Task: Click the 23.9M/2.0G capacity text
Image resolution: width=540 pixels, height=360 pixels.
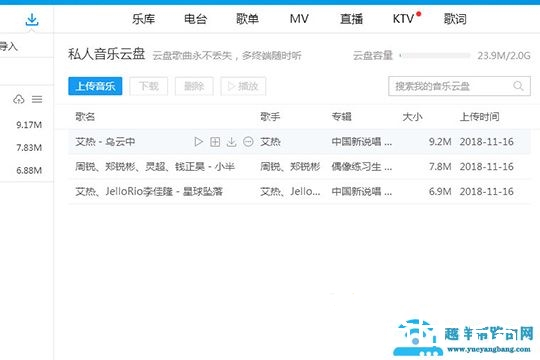Action: [x=503, y=55]
